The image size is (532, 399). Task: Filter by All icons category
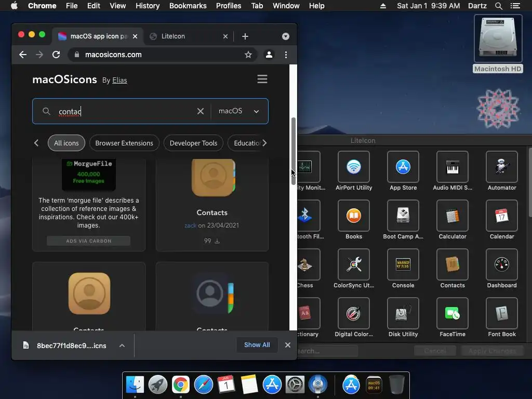[x=66, y=143]
